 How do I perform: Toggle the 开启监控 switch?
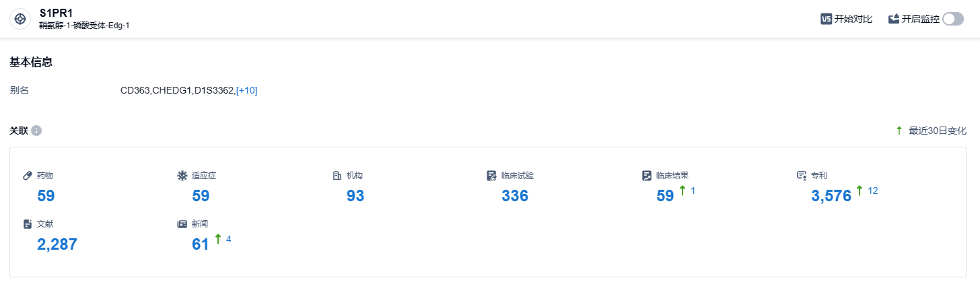[x=953, y=19]
